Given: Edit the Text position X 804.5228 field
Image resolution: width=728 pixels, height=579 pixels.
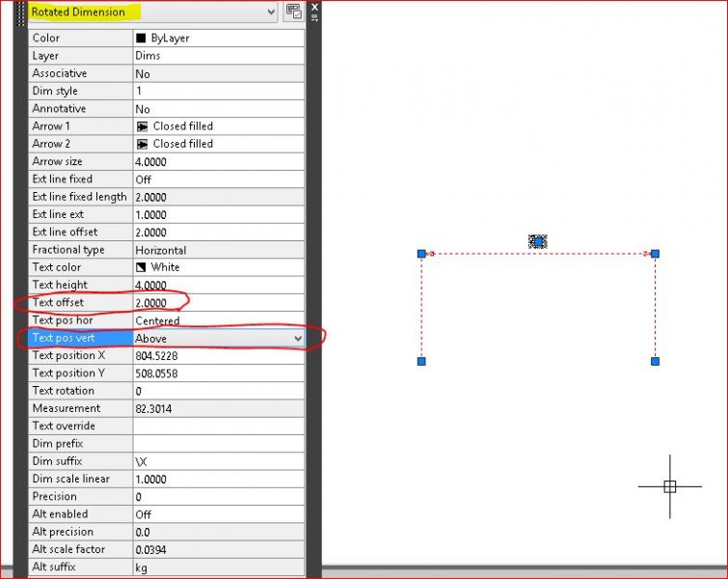Looking at the screenshot, I should pos(219,355).
